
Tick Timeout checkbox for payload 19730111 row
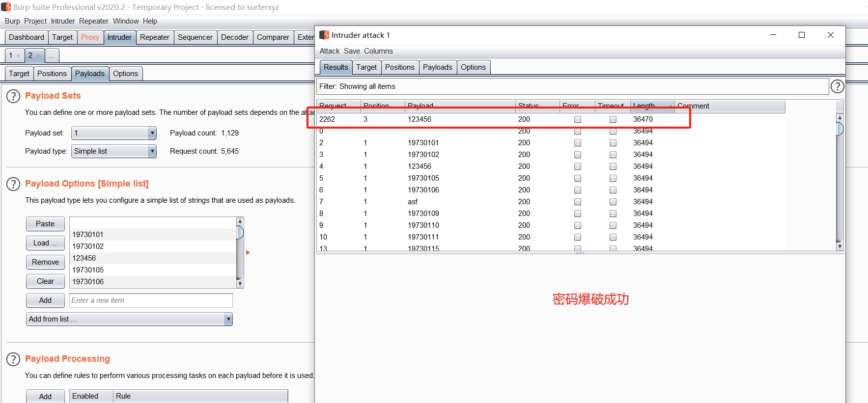(x=613, y=237)
